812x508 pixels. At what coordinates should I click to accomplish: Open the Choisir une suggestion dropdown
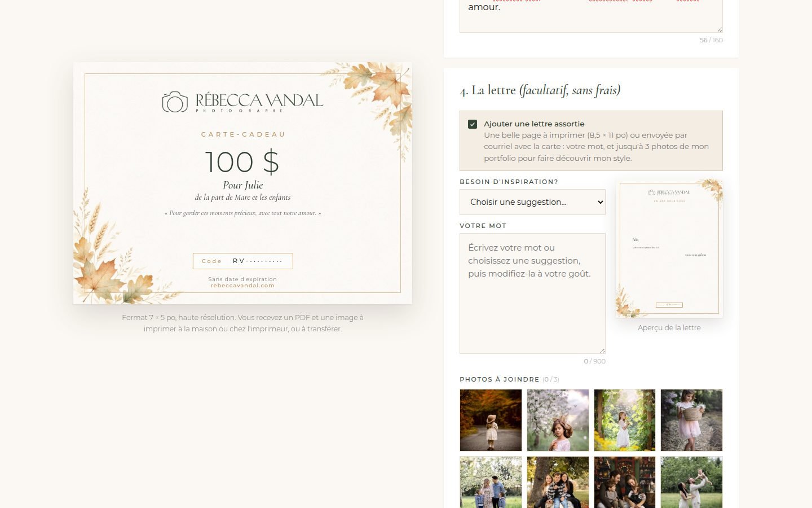click(x=532, y=202)
